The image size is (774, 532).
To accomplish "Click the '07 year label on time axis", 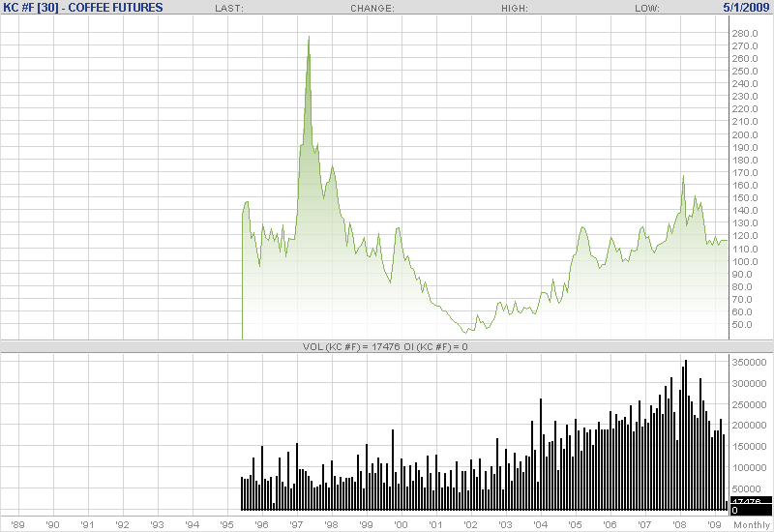I will [644, 524].
